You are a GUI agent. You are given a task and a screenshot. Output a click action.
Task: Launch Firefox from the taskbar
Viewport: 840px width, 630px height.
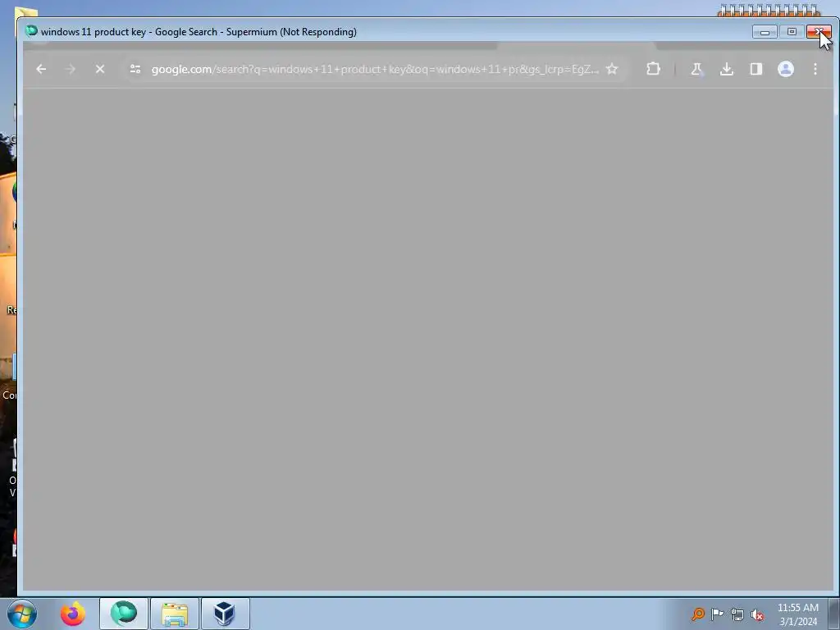pos(73,614)
